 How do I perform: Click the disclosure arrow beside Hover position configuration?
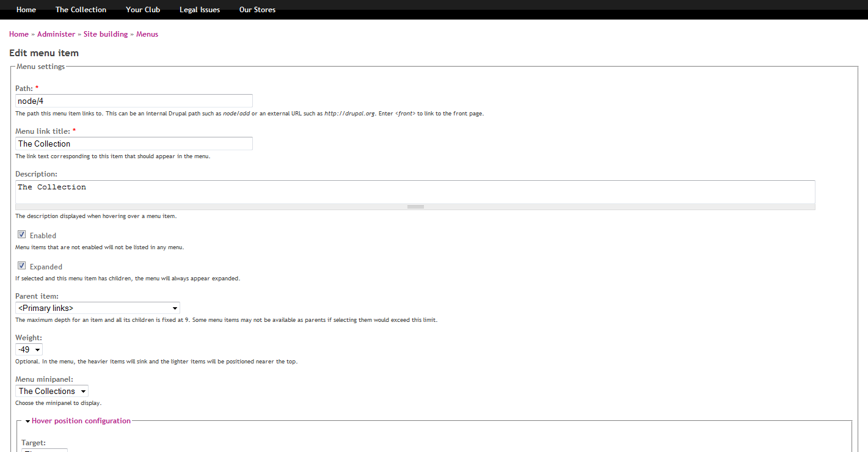pyautogui.click(x=27, y=421)
